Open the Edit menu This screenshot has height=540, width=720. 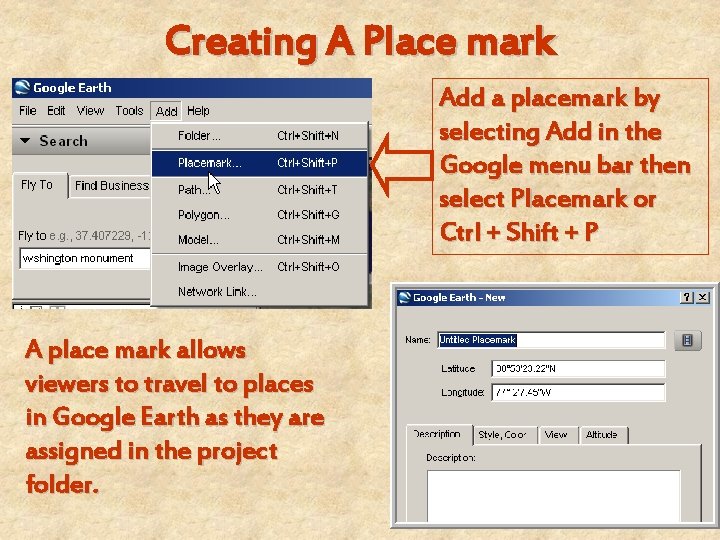point(56,111)
